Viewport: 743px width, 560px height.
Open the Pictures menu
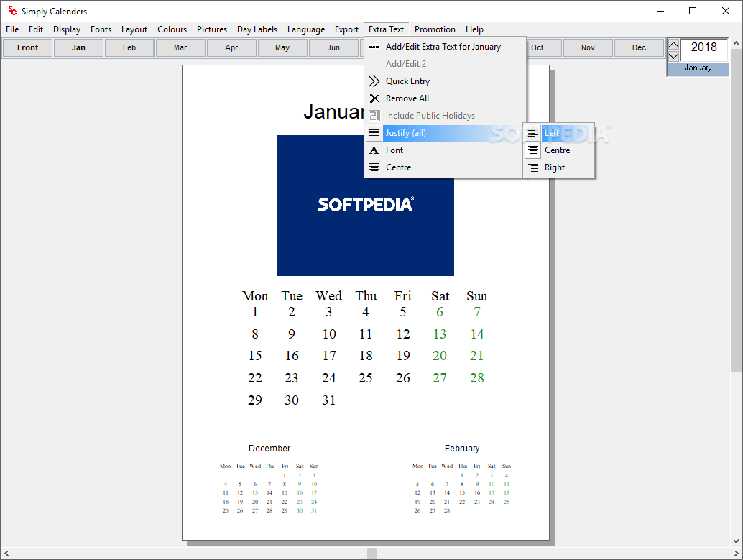212,29
